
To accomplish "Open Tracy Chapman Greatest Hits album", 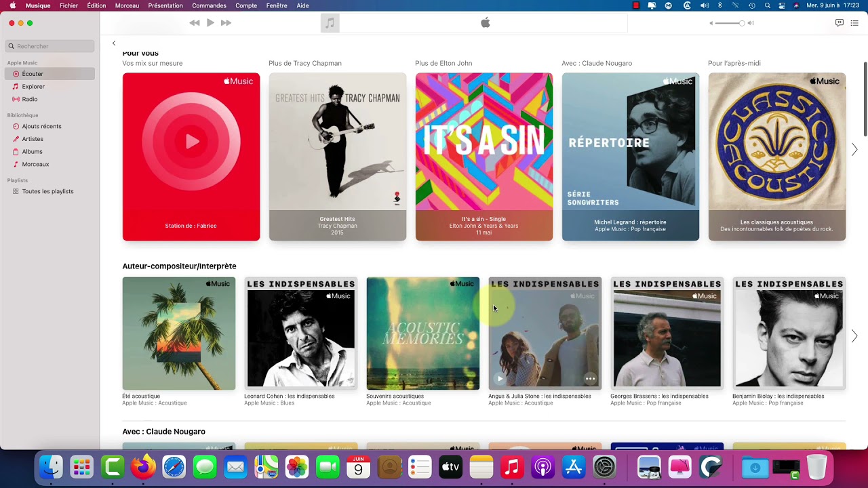I will point(338,157).
